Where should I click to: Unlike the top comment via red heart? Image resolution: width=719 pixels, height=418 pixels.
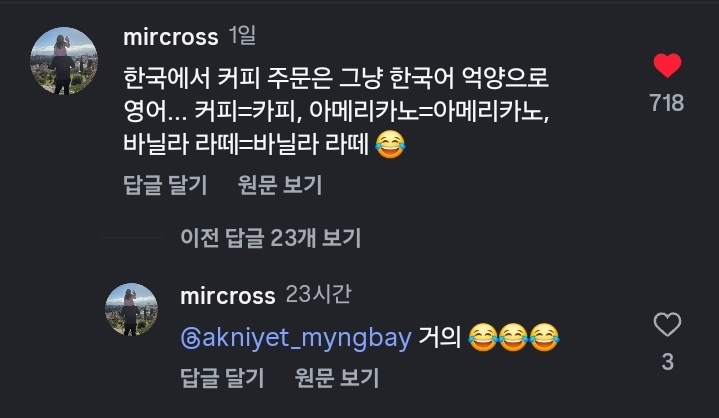666,67
